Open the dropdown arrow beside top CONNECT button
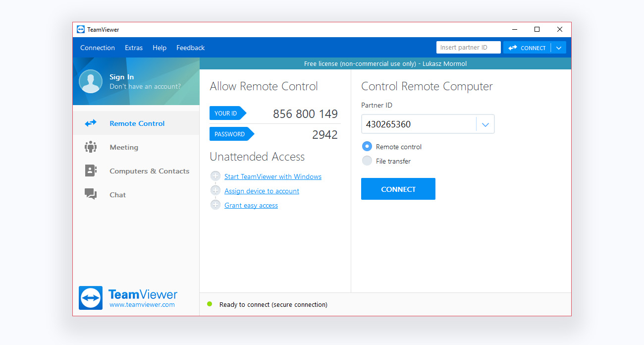644x345 pixels. [x=558, y=48]
